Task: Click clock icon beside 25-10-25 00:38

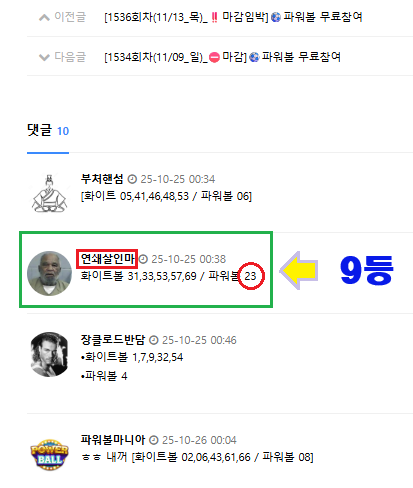Action: point(143,259)
